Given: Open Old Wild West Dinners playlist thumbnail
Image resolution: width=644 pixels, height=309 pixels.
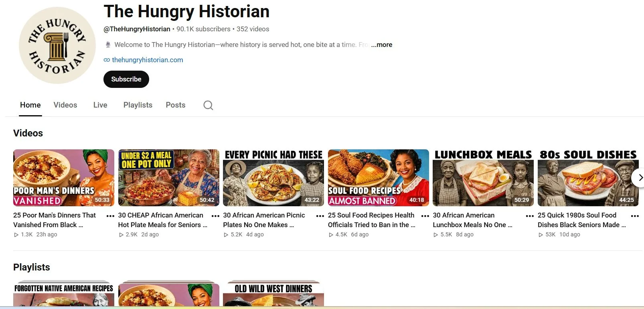Looking at the screenshot, I should click(x=273, y=294).
